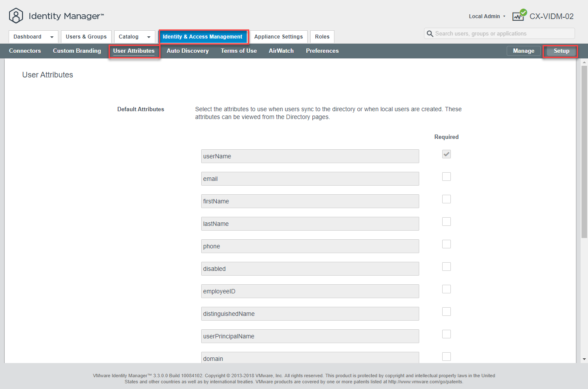
Task: Click the system health monitor icon
Action: [519, 16]
